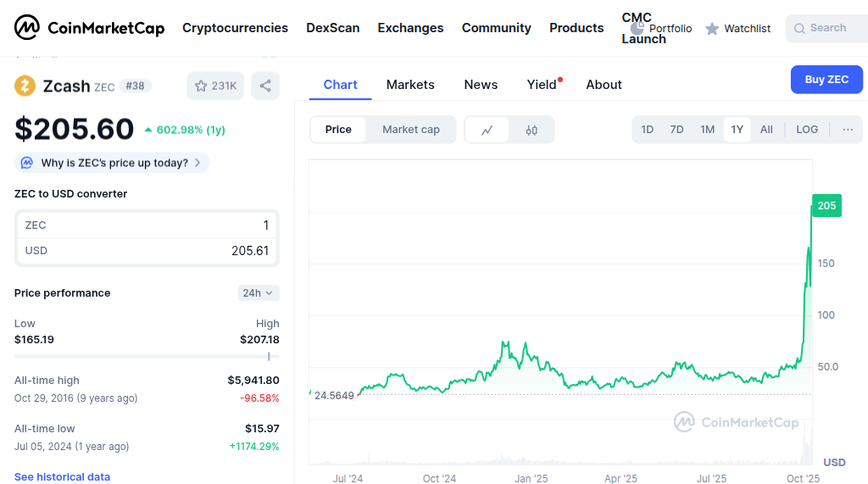Click the -96.58% text
Image resolution: width=868 pixels, height=484 pixels.
[259, 398]
